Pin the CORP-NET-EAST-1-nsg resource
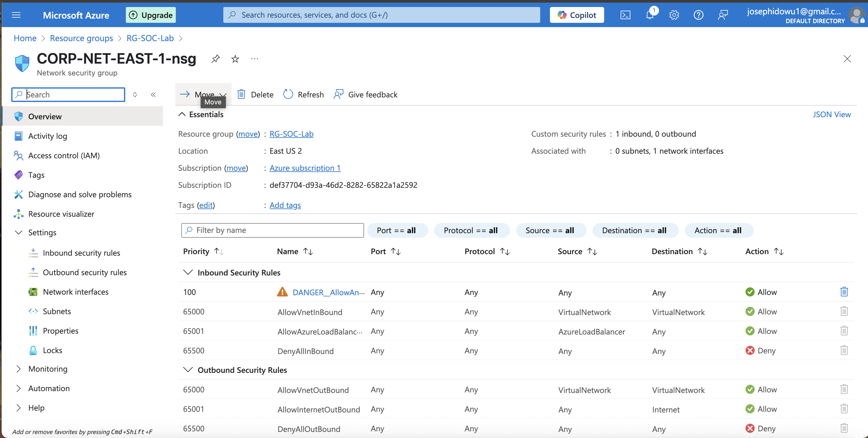This screenshot has width=868, height=438. click(x=215, y=59)
